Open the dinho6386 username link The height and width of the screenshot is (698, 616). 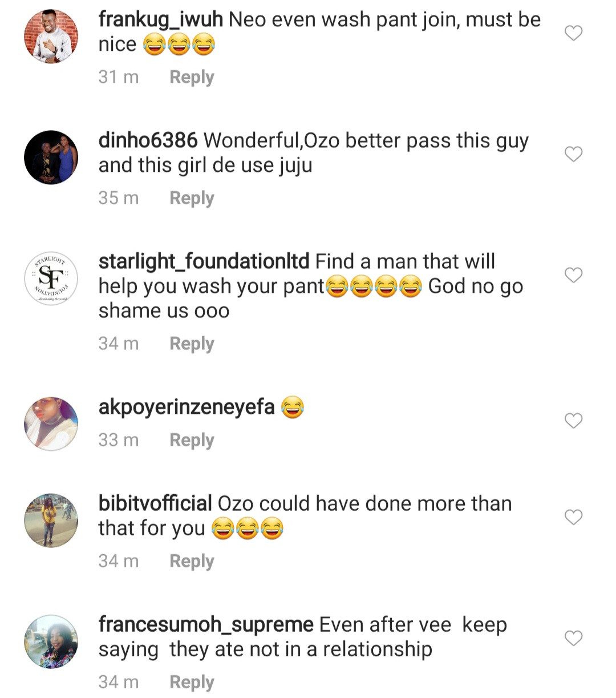tap(148, 140)
